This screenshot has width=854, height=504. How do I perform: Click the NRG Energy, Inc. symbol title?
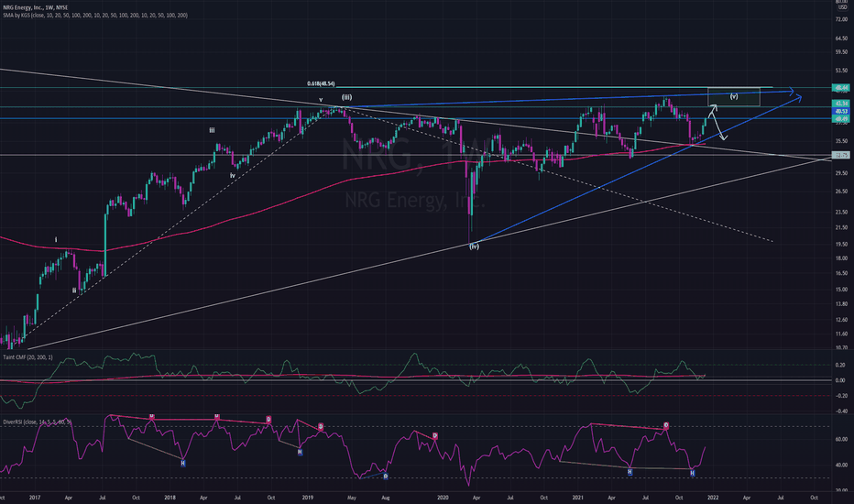[36, 8]
